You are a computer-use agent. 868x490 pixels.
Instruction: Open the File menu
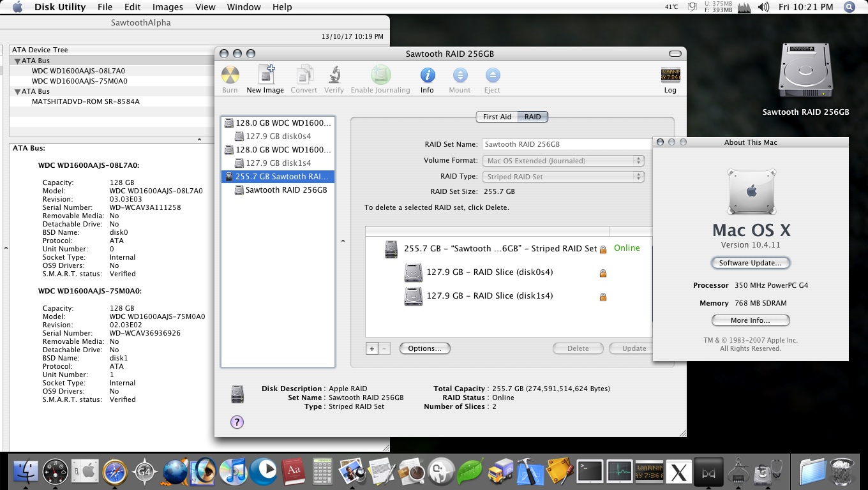click(105, 7)
